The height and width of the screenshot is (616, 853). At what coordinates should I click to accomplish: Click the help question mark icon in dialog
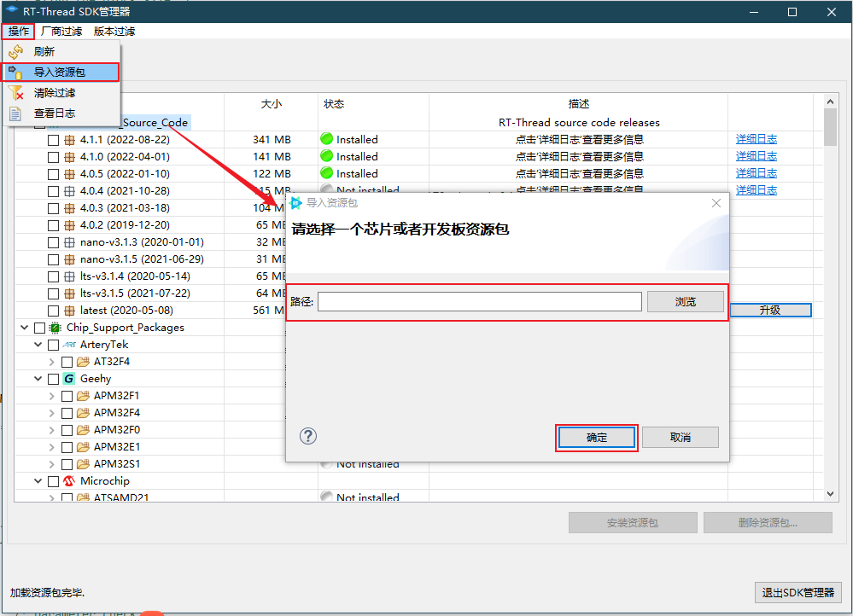point(308,436)
